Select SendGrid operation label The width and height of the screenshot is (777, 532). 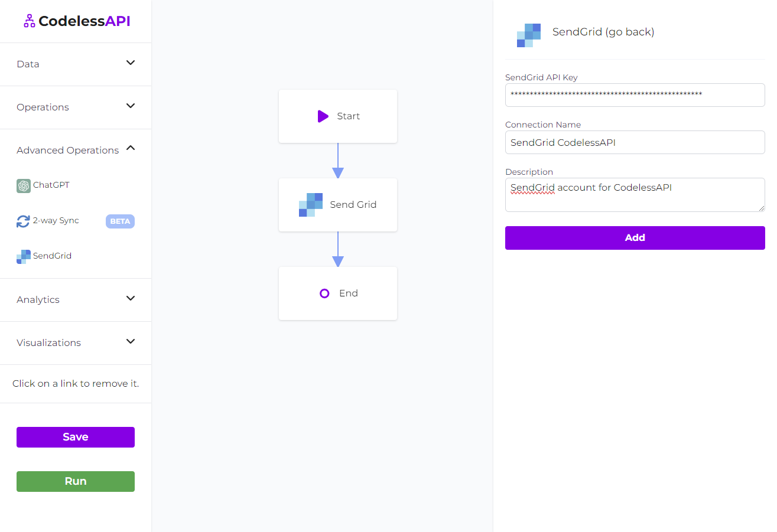tap(53, 256)
